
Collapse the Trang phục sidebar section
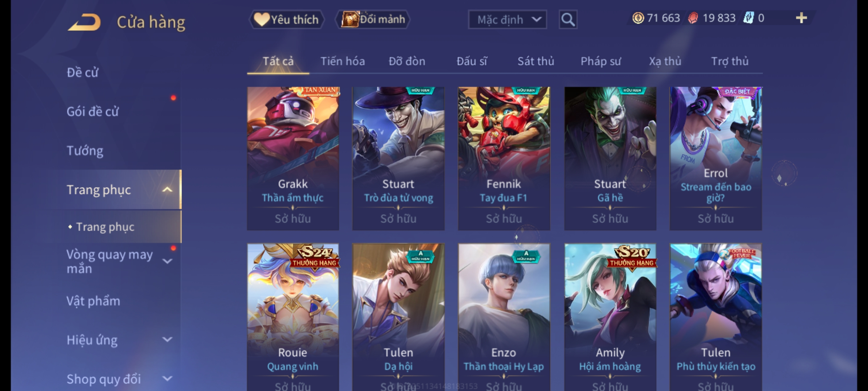pos(167,190)
